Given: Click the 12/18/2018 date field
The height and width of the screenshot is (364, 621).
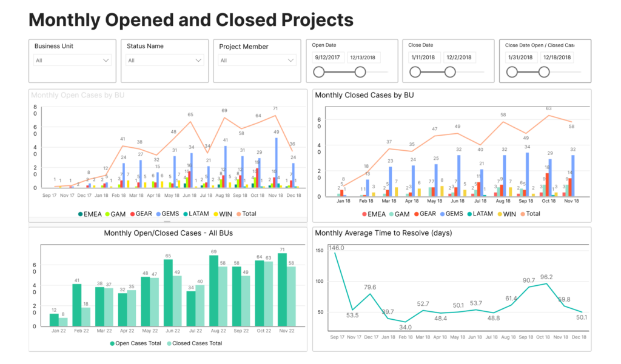Looking at the screenshot, I should (x=557, y=58).
